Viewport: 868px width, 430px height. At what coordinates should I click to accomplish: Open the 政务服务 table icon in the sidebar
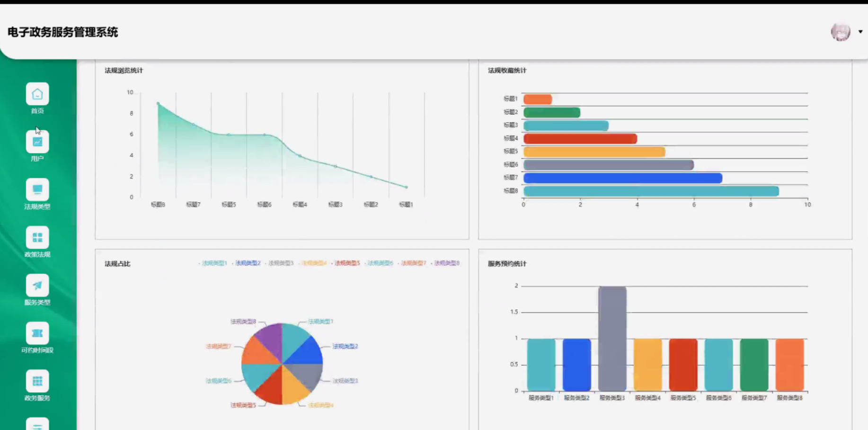point(37,381)
